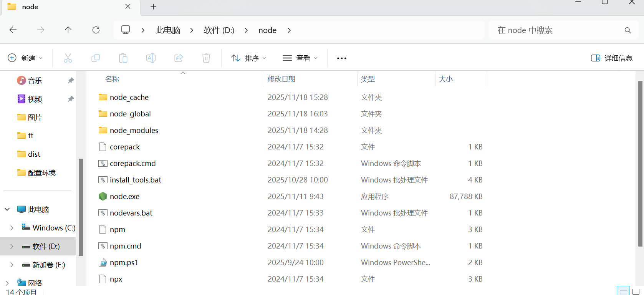Screen dimensions: 644x295
Task: Go up one directory level
Action: coord(68,30)
